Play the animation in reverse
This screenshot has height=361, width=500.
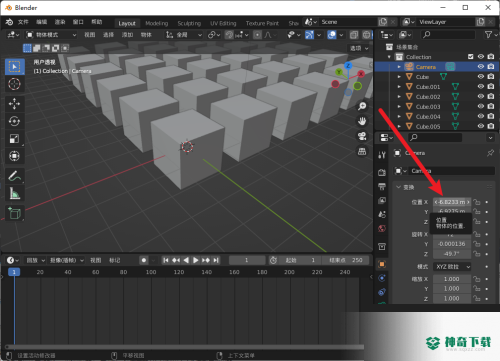click(186, 260)
